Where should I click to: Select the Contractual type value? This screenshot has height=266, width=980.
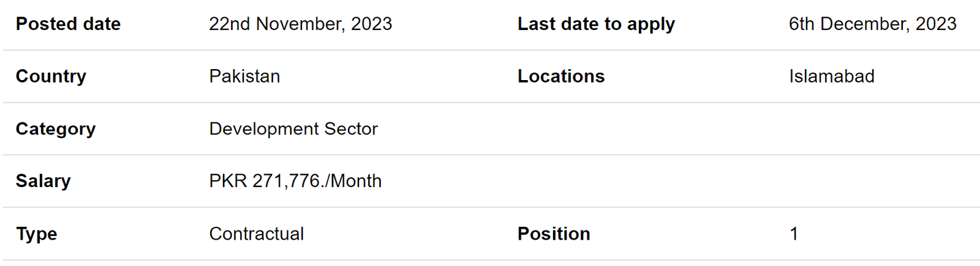[x=256, y=234]
